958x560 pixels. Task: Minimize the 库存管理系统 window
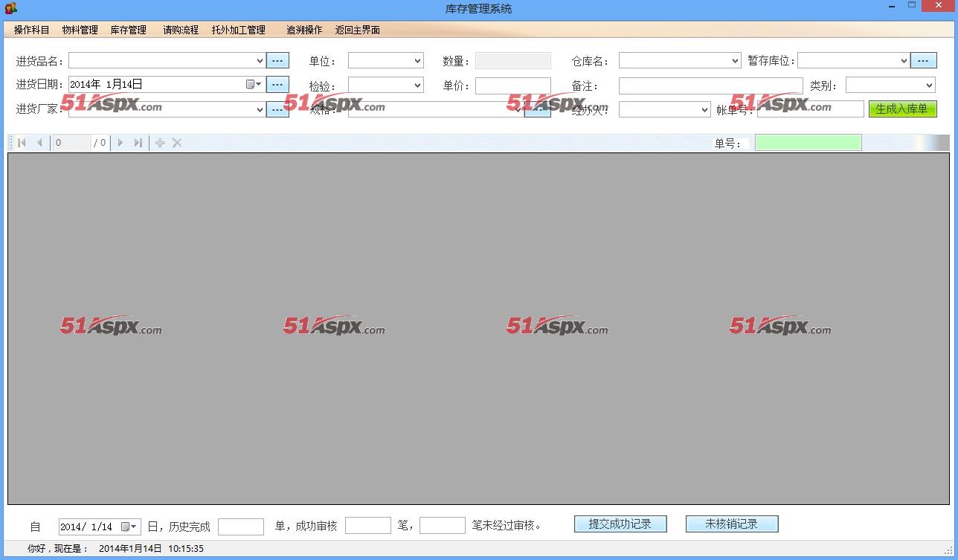click(x=892, y=6)
